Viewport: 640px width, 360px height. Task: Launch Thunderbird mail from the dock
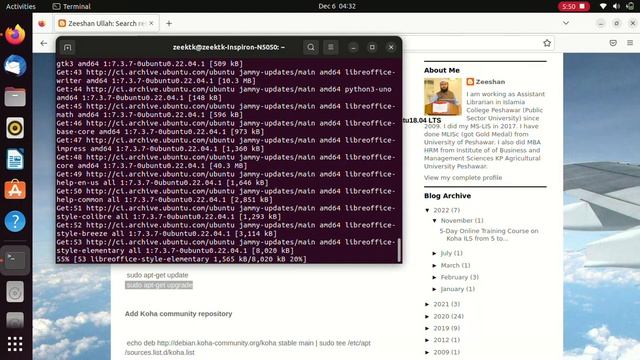tap(15, 66)
